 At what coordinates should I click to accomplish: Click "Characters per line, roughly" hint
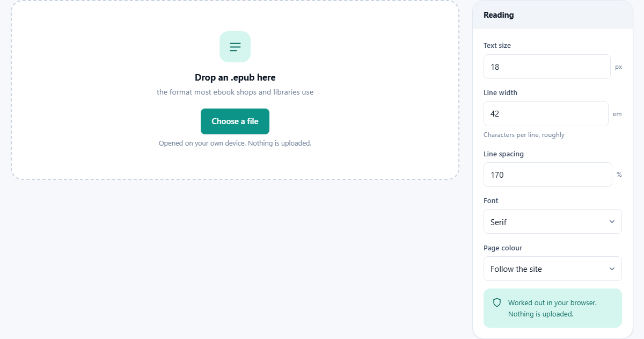pos(524,135)
